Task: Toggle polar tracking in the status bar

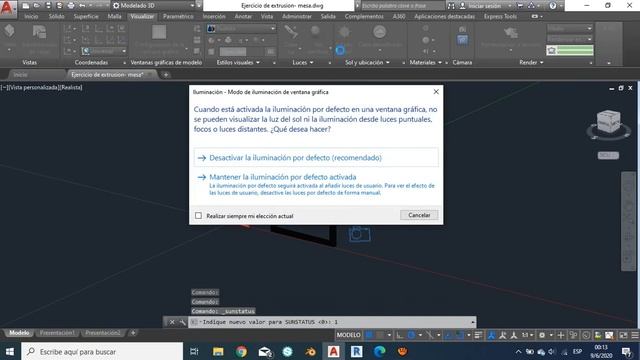Action: pyautogui.click(x=411, y=335)
